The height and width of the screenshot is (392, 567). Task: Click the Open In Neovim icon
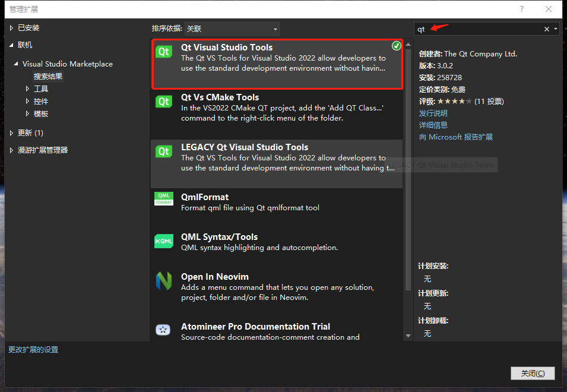[164, 280]
